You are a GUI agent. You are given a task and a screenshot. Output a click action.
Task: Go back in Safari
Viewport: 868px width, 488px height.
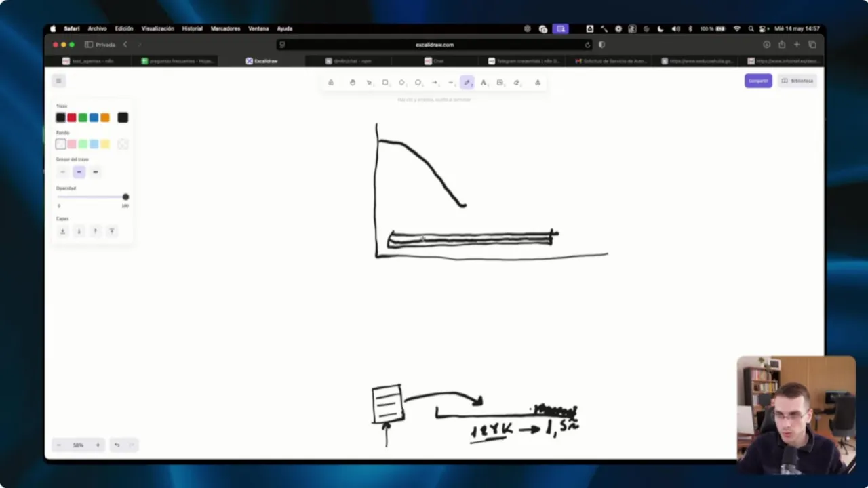pyautogui.click(x=125, y=45)
